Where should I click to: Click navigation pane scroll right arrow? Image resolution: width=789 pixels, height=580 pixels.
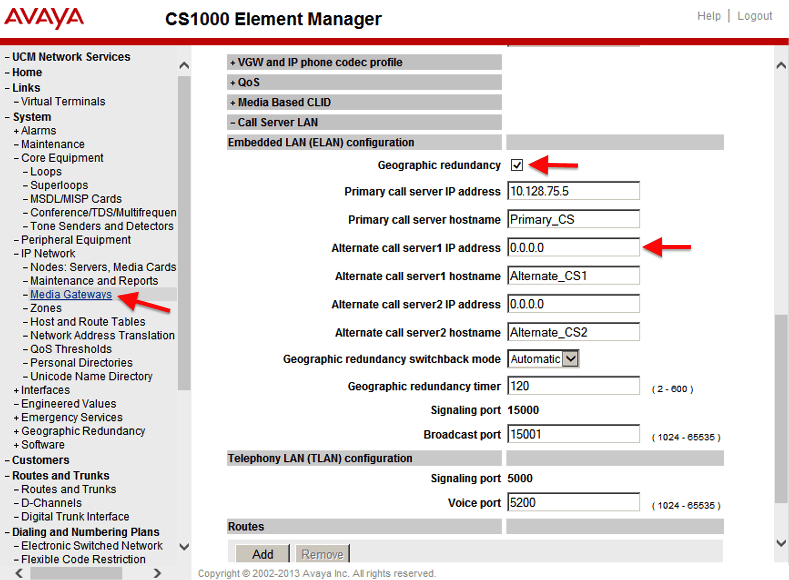pos(157,573)
